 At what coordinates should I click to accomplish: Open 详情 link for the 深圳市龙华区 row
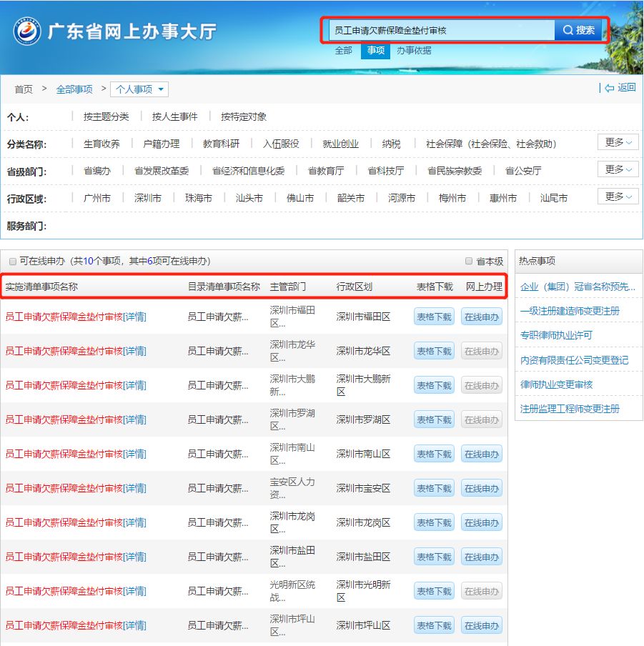click(134, 351)
